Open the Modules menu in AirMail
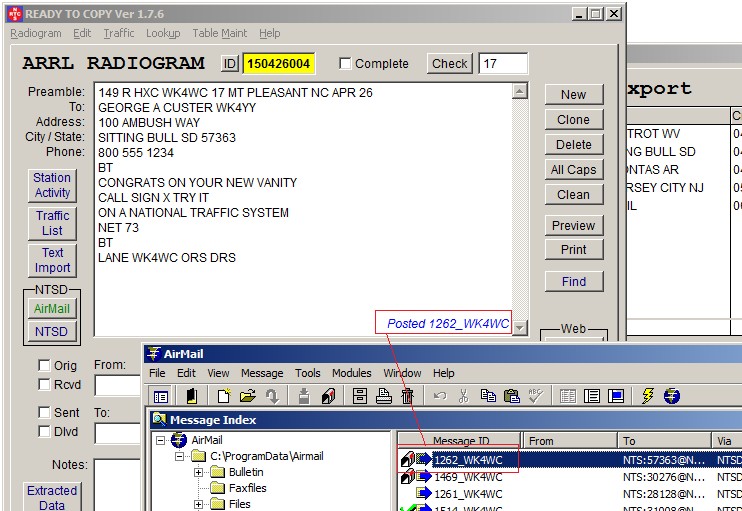Viewport: 742px width, 511px height. pyautogui.click(x=352, y=373)
